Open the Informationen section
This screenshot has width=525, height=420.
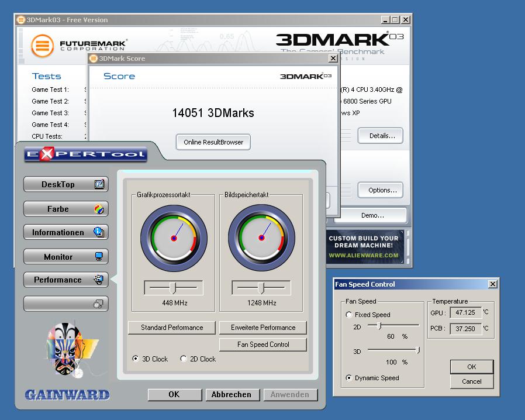click(66, 232)
